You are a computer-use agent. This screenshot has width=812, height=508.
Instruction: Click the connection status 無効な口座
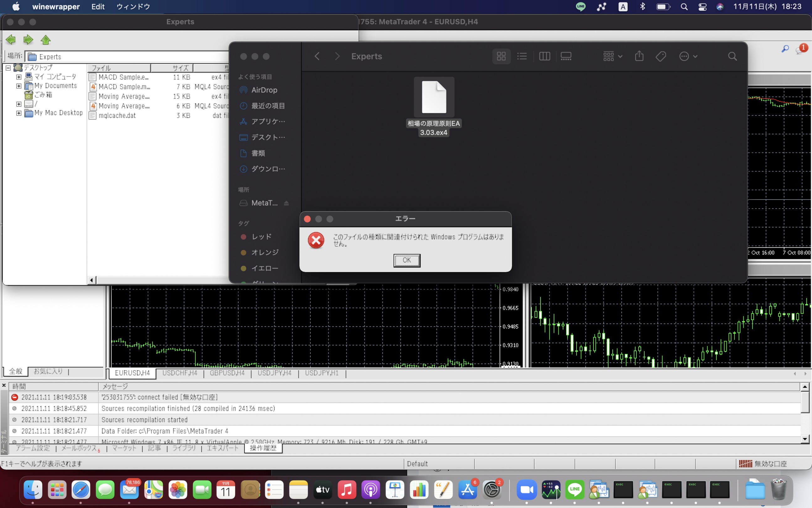(763, 464)
